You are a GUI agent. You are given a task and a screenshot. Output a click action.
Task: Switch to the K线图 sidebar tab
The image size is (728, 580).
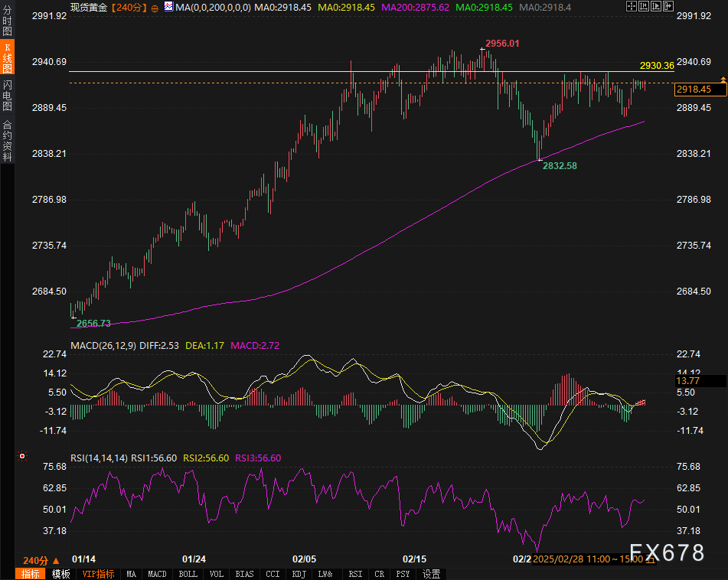(7, 59)
